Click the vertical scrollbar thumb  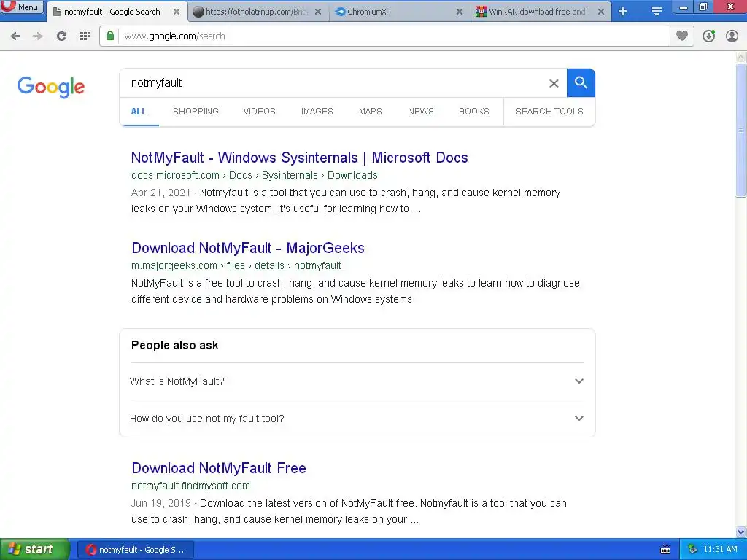(x=740, y=130)
